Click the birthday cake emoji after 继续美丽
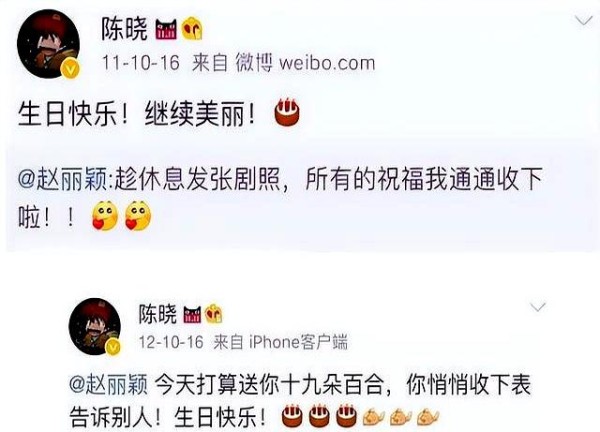Screen dimensions: 600x432 pyautogui.click(x=287, y=112)
